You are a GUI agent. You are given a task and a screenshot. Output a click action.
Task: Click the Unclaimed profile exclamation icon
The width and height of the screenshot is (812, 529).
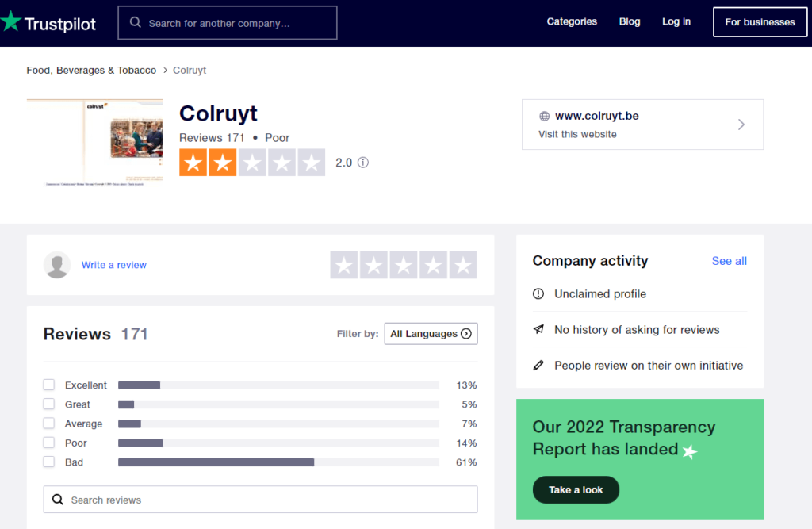click(x=538, y=293)
